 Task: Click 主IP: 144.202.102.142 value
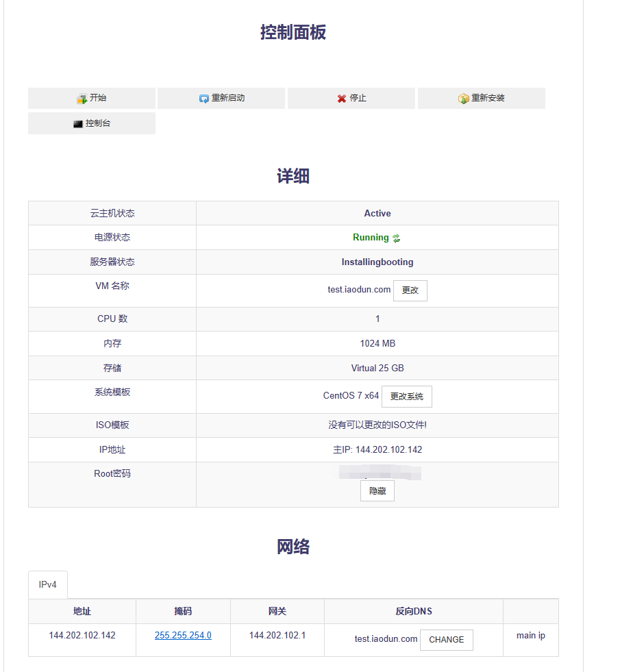point(377,449)
